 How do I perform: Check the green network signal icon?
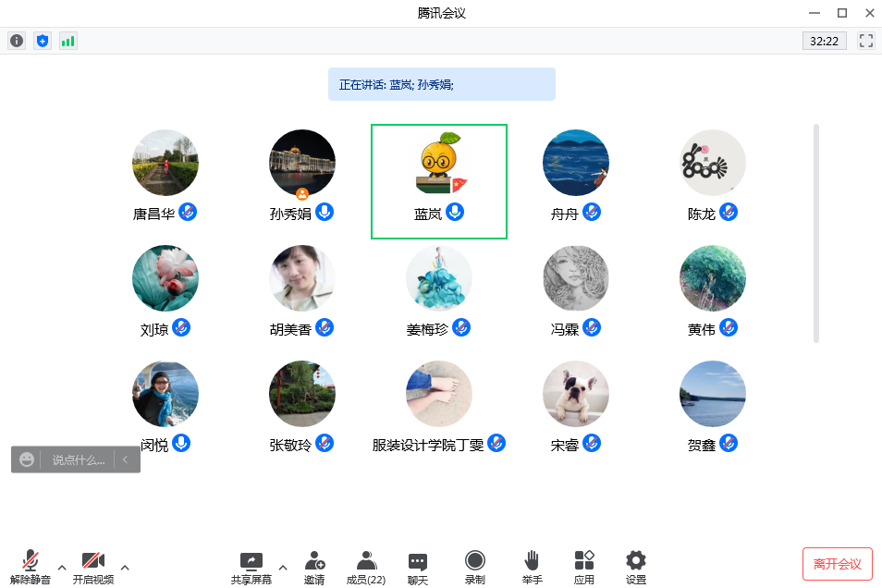pos(68,41)
